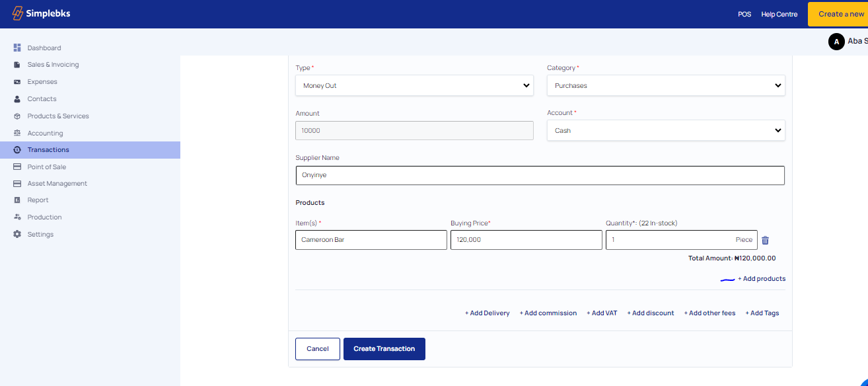Click the Accounting scale icon
868x386 pixels.
[17, 133]
